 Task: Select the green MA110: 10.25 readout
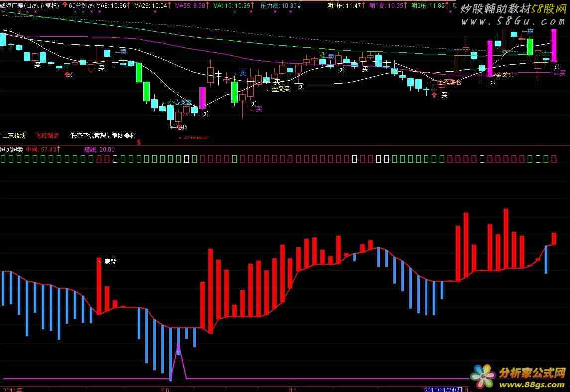[x=232, y=6]
